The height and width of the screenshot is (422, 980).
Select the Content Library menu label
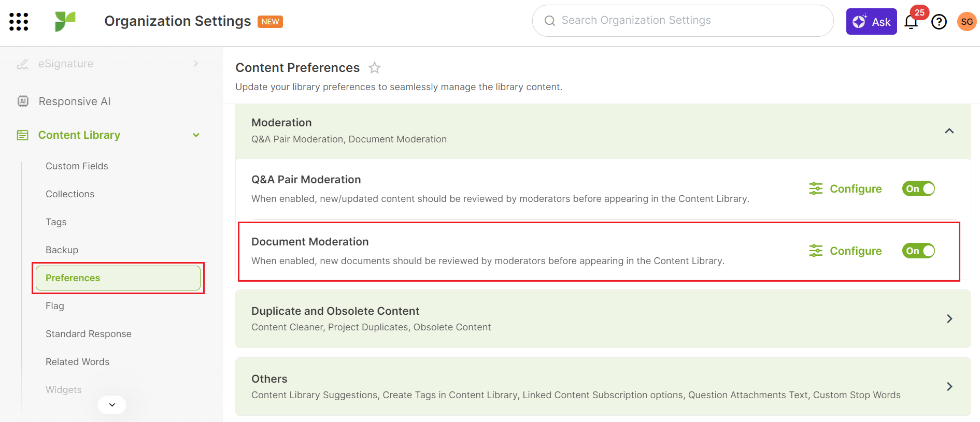[x=79, y=135]
